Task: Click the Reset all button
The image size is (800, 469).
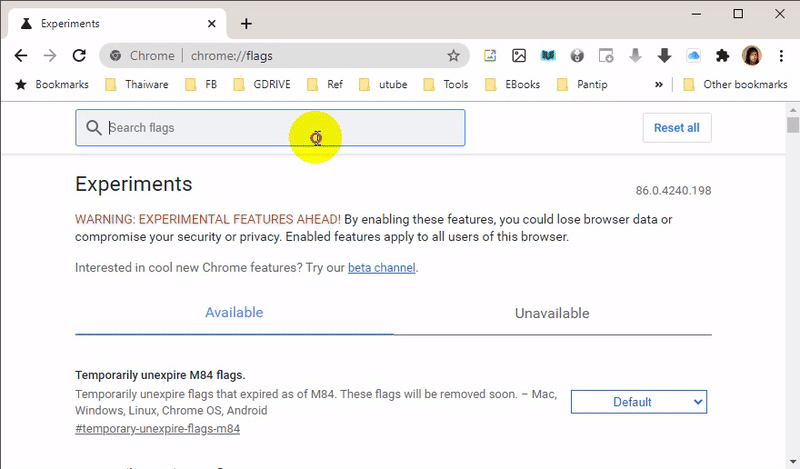Action: (x=677, y=128)
